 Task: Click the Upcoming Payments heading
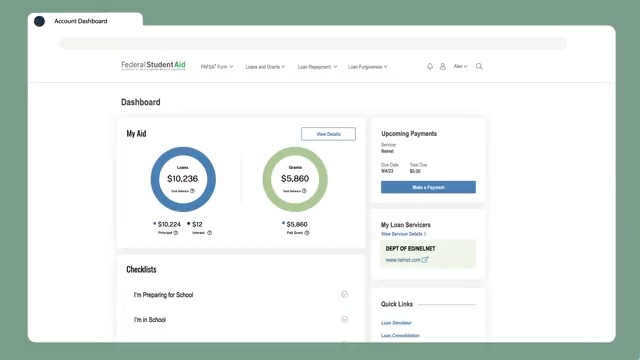pyautogui.click(x=409, y=133)
